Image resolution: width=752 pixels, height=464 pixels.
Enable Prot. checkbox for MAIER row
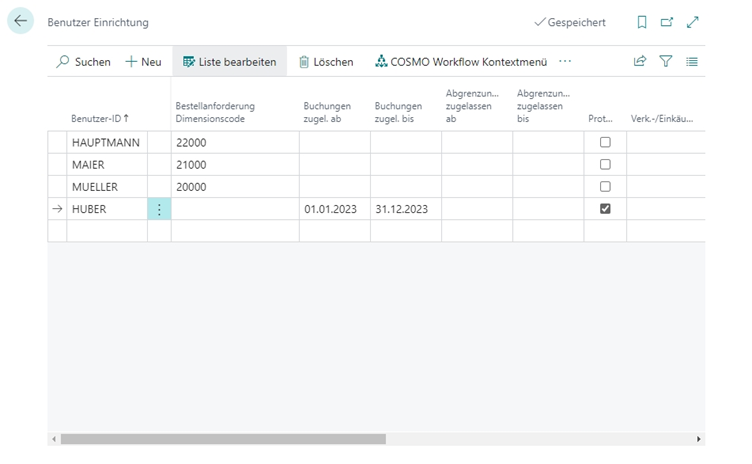click(x=605, y=165)
